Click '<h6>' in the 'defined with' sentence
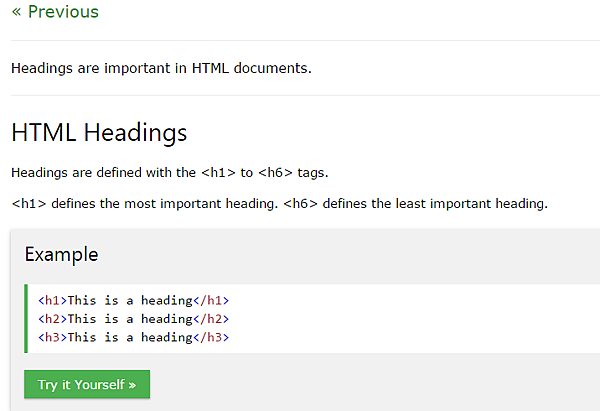The image size is (600, 411). (275, 172)
